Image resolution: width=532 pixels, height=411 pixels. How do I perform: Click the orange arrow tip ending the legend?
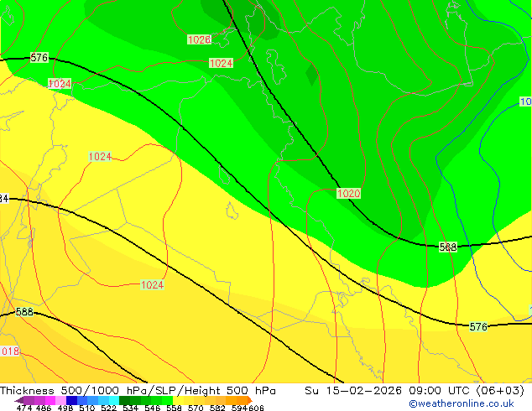pos(250,400)
